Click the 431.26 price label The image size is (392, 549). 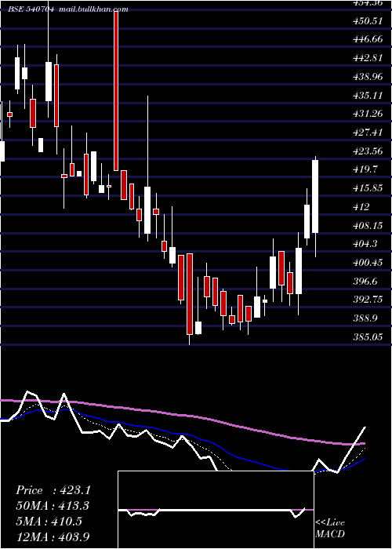367,114
